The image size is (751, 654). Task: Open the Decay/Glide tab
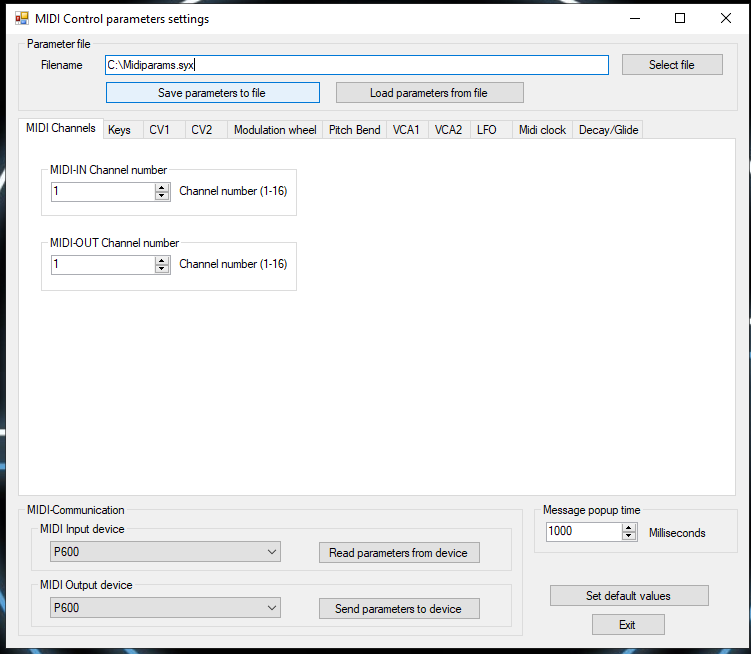coord(608,130)
